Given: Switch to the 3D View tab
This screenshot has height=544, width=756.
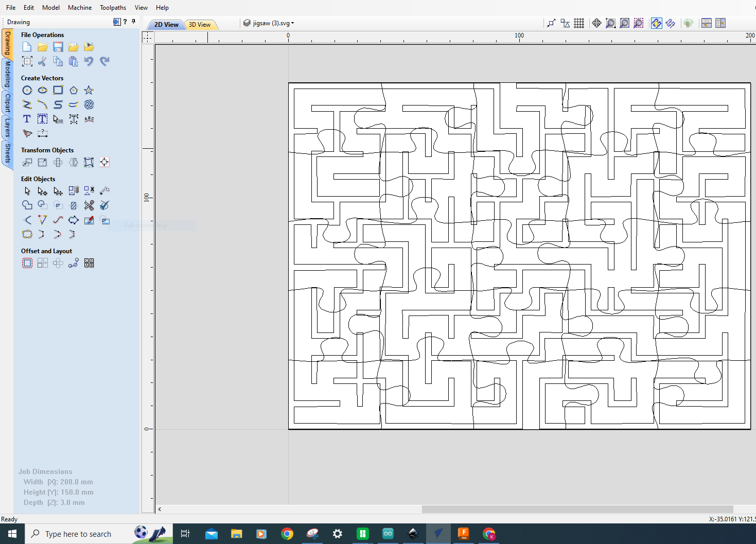Looking at the screenshot, I should [x=200, y=24].
